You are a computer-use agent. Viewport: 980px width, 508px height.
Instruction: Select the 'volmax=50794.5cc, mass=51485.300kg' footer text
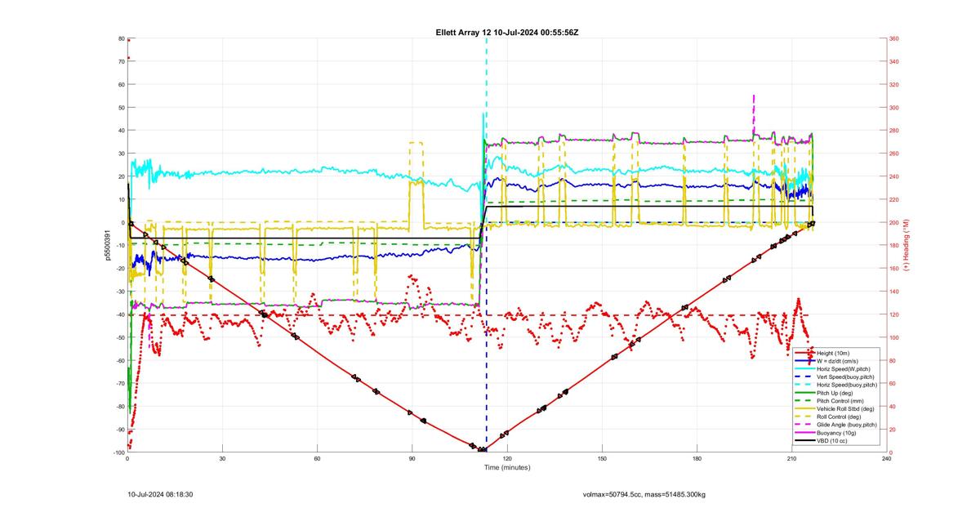click(644, 495)
